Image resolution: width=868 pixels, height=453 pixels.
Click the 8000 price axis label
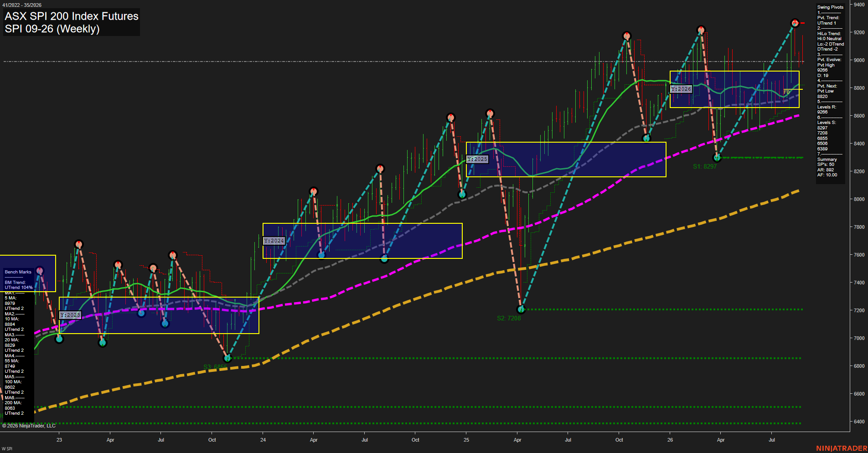pos(859,199)
